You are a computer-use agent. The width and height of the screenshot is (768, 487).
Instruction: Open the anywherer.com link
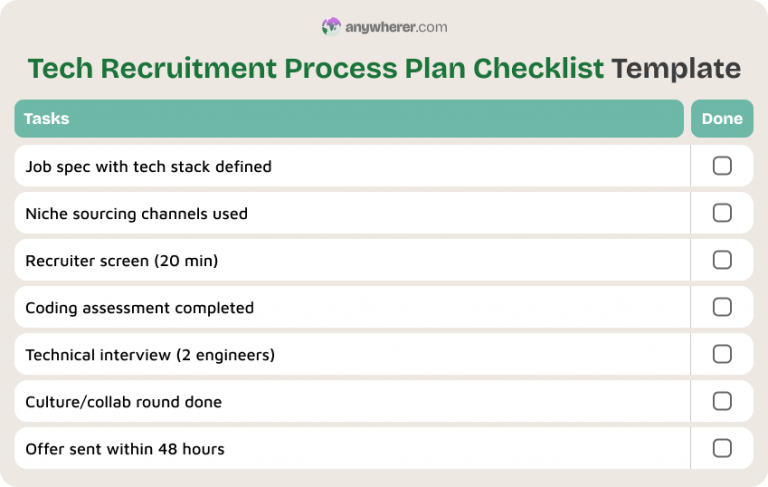click(396, 27)
